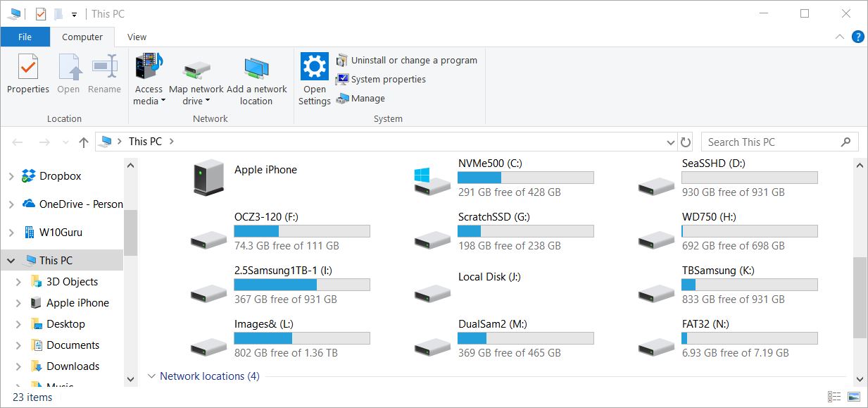Collapse the This PC tree node
This screenshot has width=868, height=408.
[x=11, y=261]
